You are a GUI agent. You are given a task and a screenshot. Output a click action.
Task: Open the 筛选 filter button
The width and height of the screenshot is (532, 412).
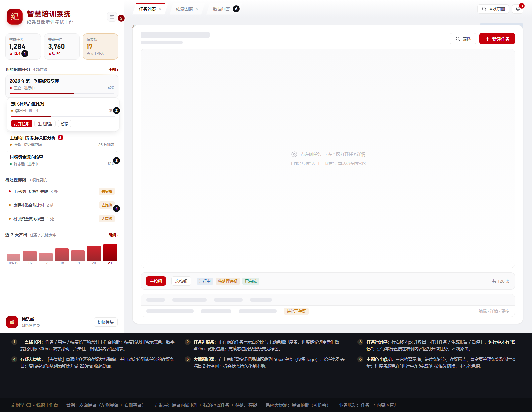[x=463, y=39]
